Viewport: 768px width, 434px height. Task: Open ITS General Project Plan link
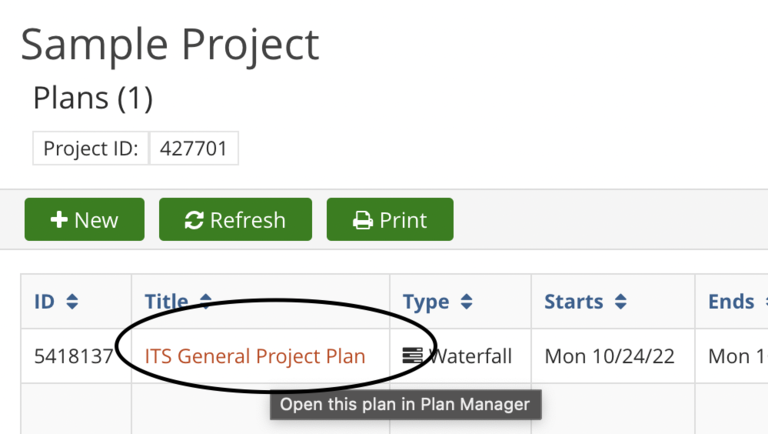(x=255, y=356)
